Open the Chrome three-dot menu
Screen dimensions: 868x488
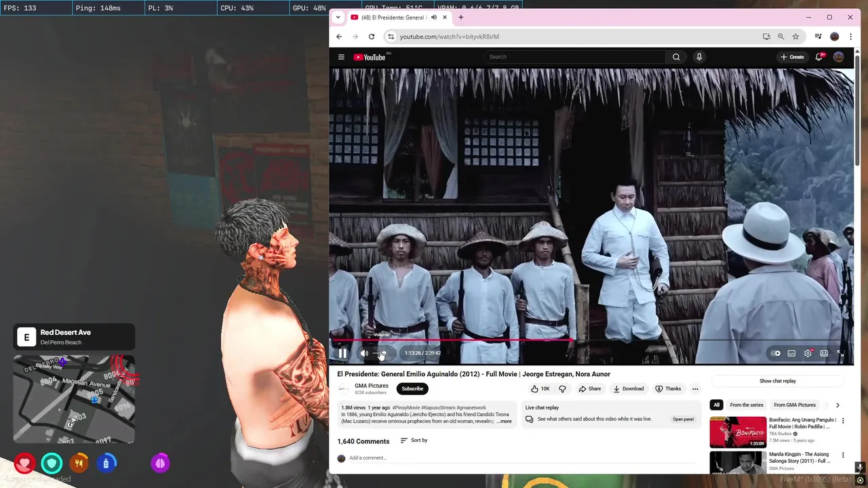point(850,37)
